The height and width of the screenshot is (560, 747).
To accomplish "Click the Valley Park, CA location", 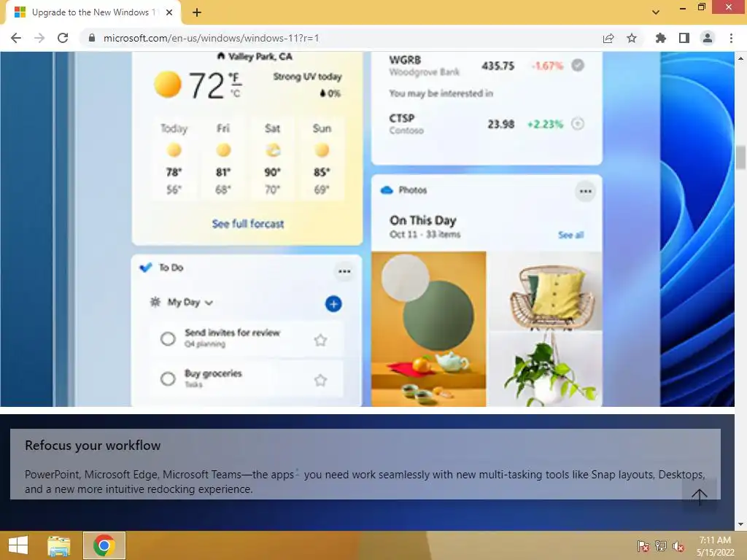I will click(x=255, y=57).
